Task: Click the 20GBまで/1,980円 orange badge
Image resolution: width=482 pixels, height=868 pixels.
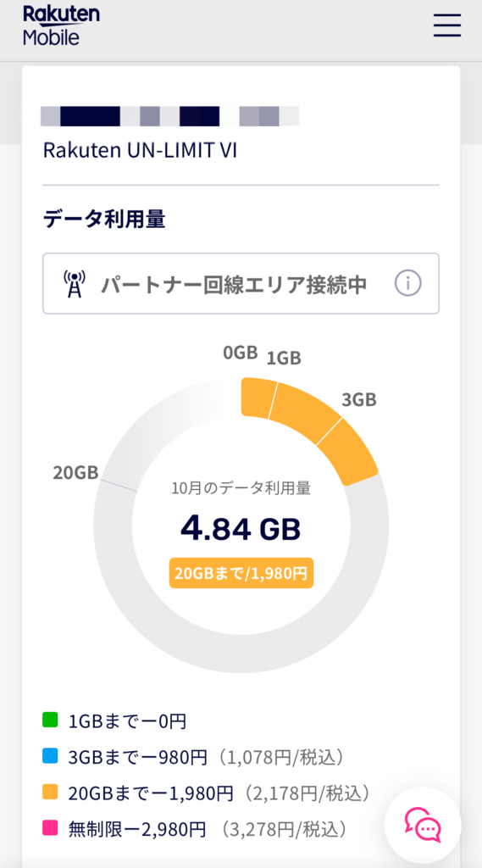Action: point(241,574)
